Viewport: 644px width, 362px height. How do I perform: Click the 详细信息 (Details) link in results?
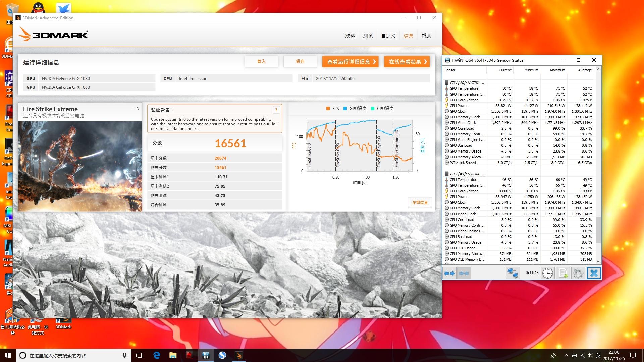[x=419, y=202]
